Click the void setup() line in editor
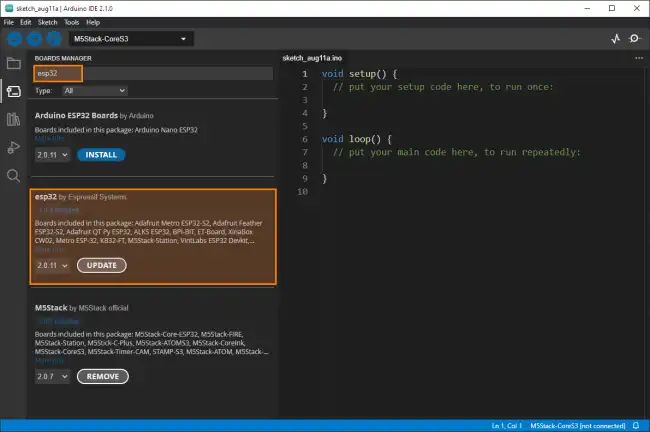The width and height of the screenshot is (650, 432). tap(359, 74)
